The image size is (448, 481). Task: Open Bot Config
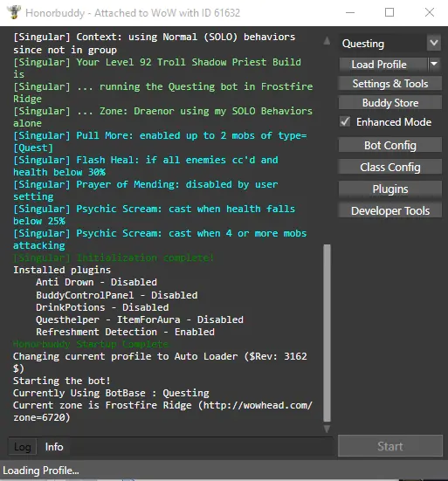(390, 145)
